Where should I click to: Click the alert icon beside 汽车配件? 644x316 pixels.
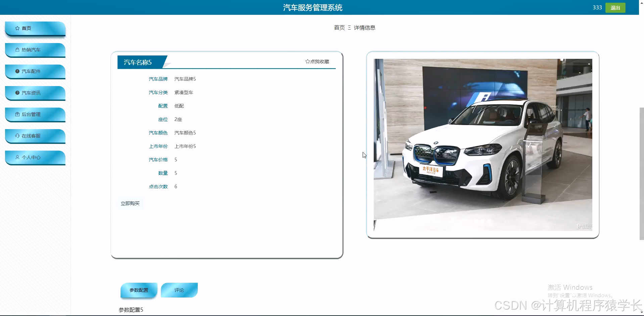[17, 71]
